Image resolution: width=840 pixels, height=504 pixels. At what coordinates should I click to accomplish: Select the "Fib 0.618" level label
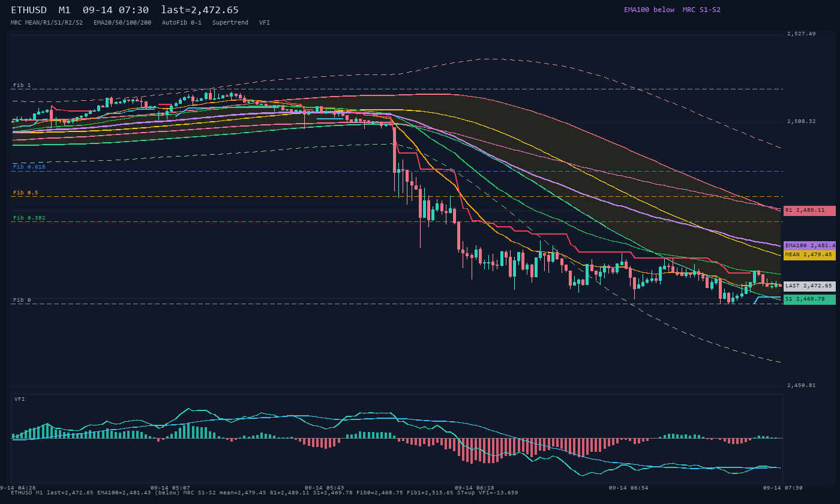point(29,167)
